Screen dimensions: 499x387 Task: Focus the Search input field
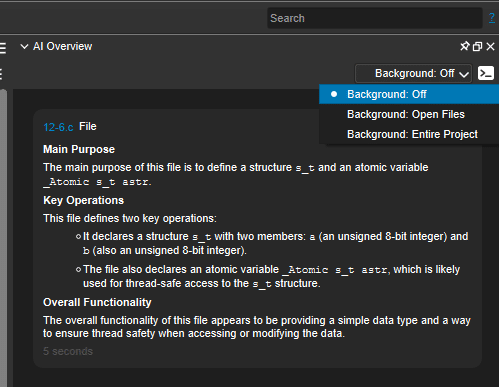tap(375, 18)
